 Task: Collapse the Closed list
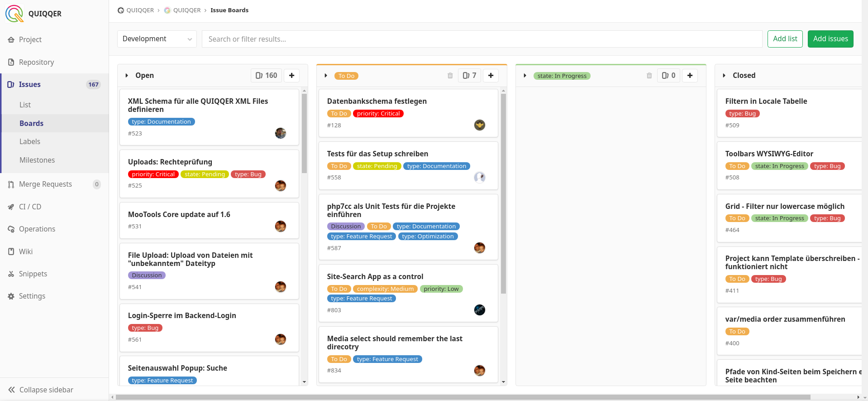point(724,76)
